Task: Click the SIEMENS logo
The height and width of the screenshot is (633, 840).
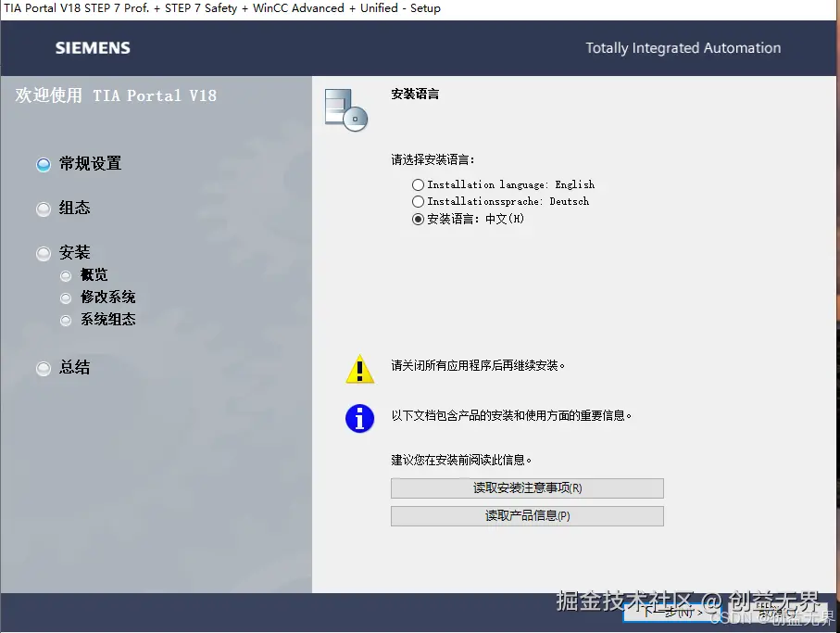Action: (93, 48)
